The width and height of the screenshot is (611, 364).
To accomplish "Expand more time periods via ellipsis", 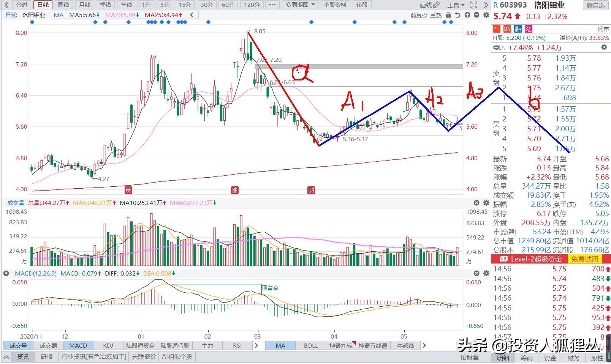I will tap(272, 5).
